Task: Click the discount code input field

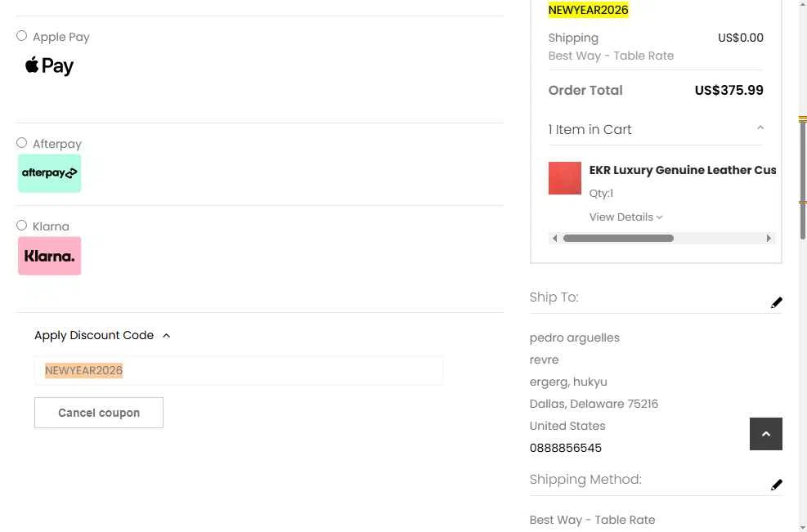Action: 238,370
